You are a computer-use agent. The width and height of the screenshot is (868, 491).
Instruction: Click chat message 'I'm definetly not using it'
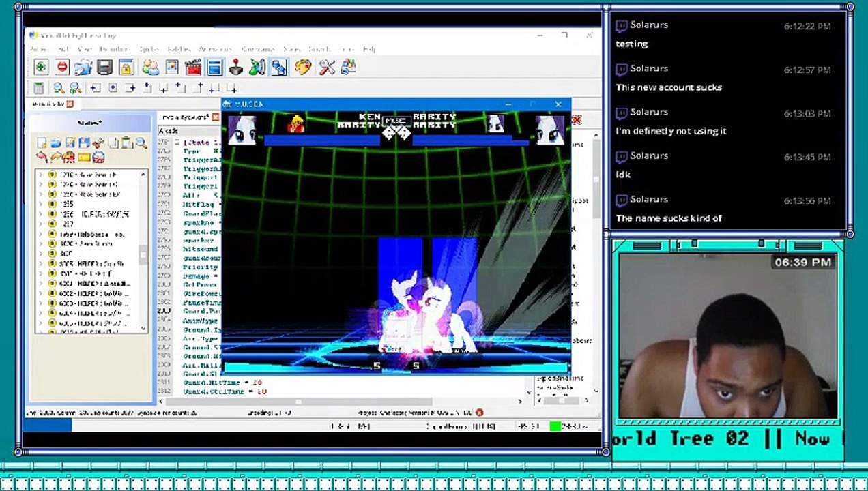[x=671, y=131]
